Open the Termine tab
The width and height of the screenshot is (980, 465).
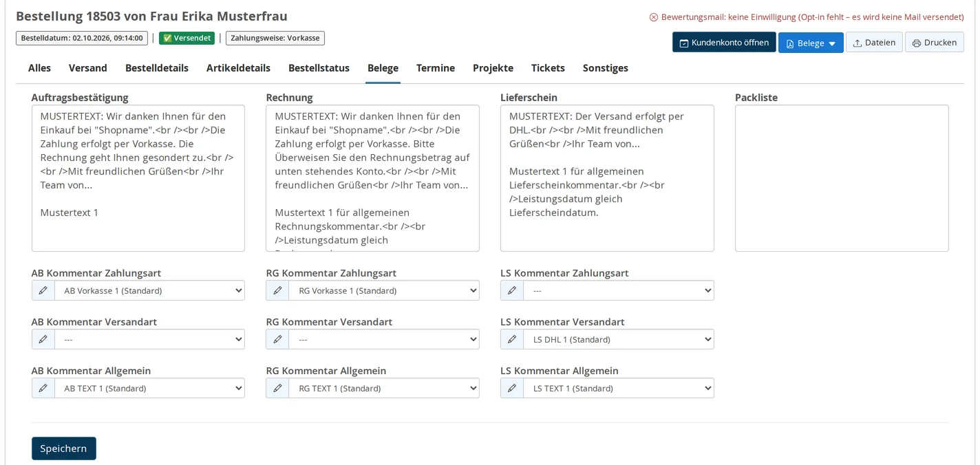(x=436, y=68)
